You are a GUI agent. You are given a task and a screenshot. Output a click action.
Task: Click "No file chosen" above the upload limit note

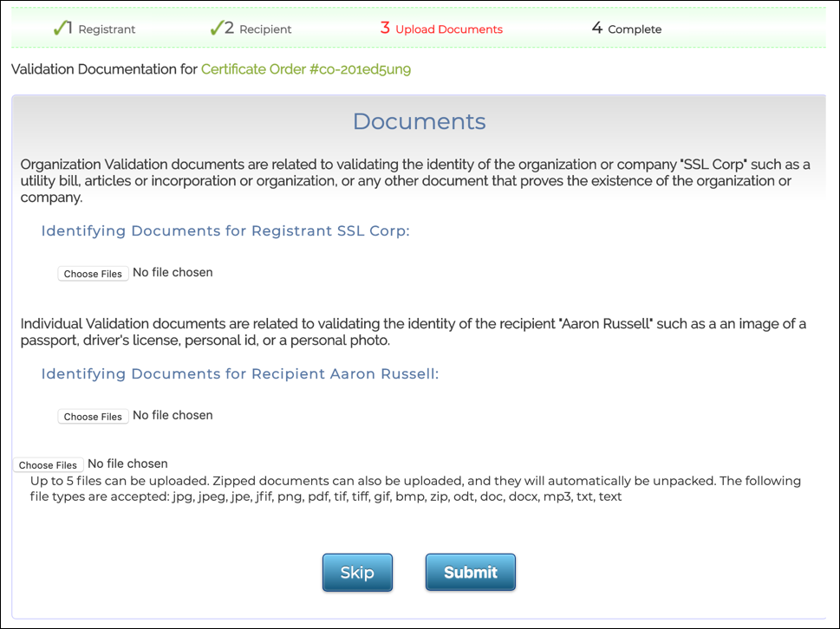coord(128,464)
